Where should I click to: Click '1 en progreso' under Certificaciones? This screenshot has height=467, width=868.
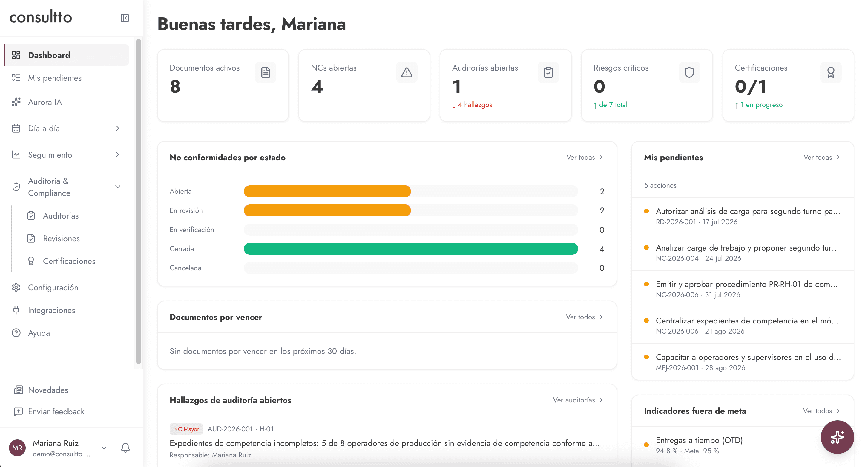click(758, 105)
